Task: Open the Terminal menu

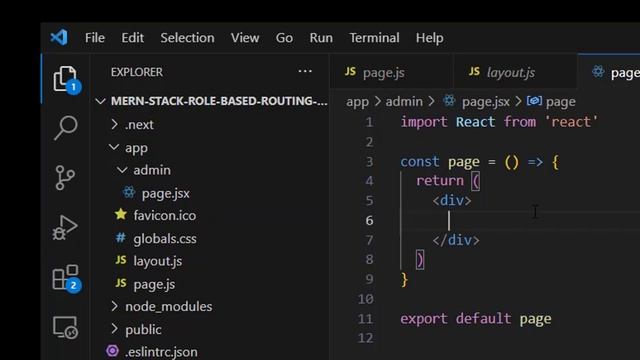Action: (374, 38)
